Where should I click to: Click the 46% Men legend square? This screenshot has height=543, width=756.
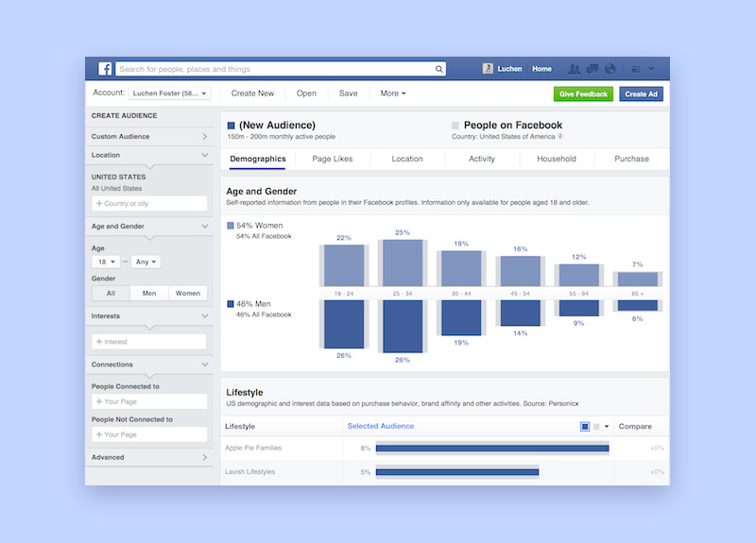pyautogui.click(x=231, y=304)
